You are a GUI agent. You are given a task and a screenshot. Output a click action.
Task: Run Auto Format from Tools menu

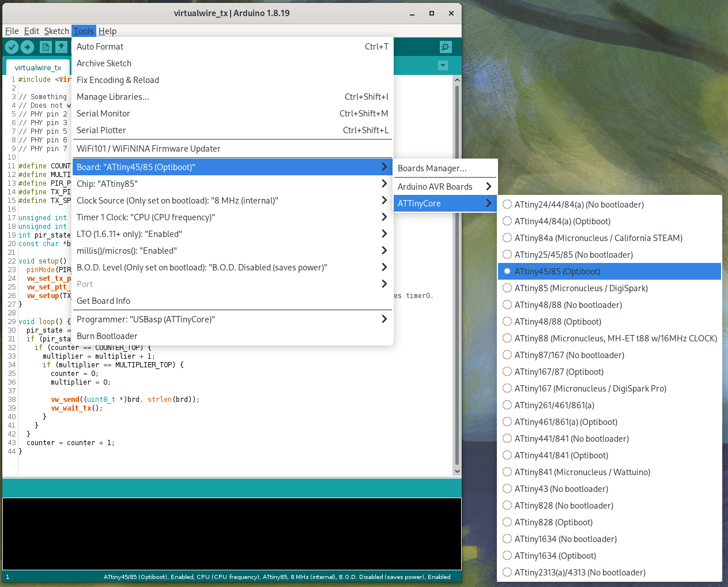point(232,47)
